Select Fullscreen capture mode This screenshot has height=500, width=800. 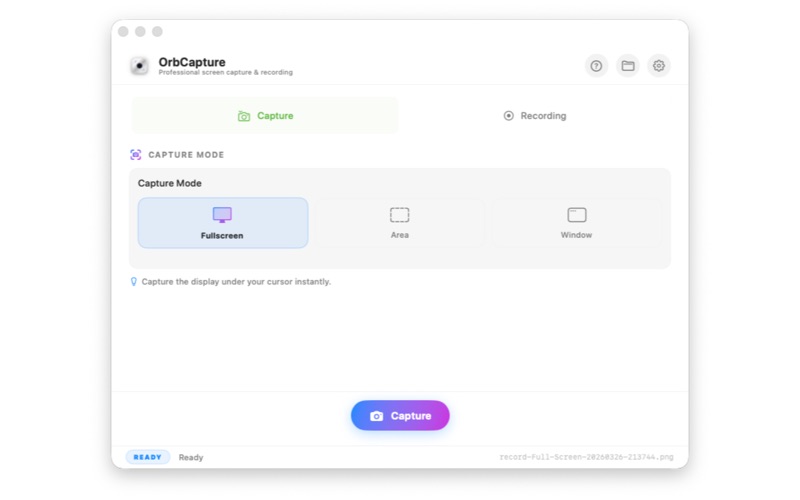click(223, 223)
